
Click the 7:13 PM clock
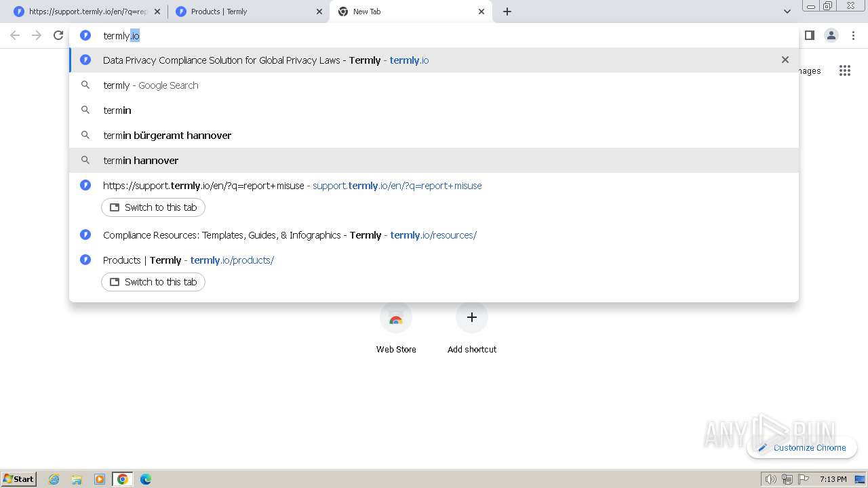click(833, 479)
